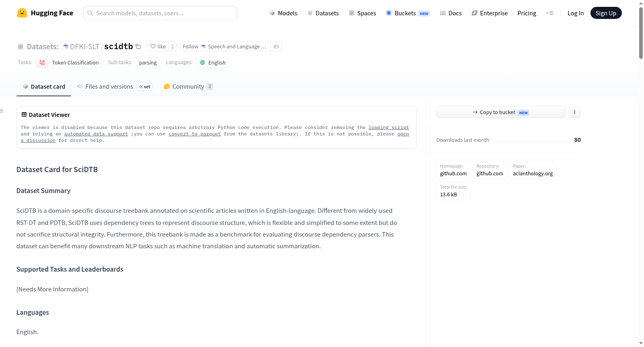The image size is (644, 347).
Task: Open the Spaces page
Action: pos(363,13)
